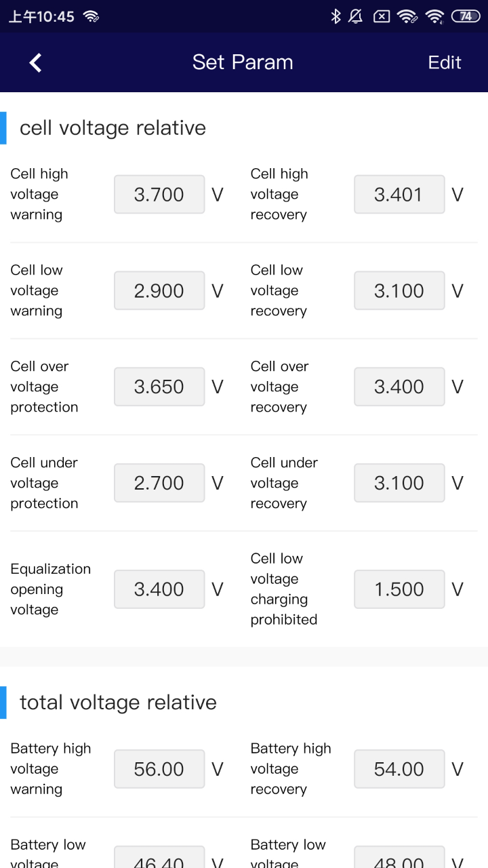Select Cell low voltage charging prohibited field
488x868 pixels.
(399, 589)
